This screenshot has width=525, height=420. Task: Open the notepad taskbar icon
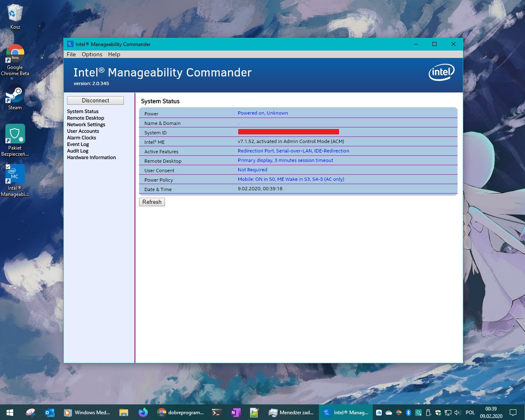tap(254, 412)
